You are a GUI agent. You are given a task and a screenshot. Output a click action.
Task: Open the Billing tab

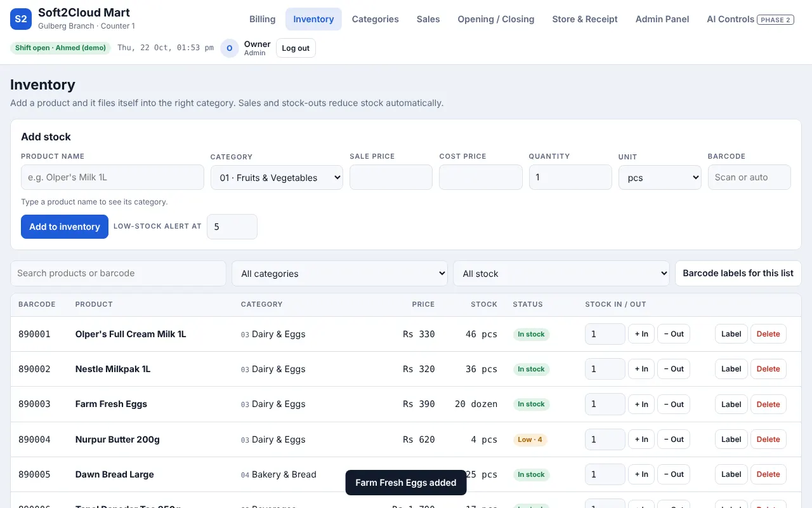pos(263,19)
